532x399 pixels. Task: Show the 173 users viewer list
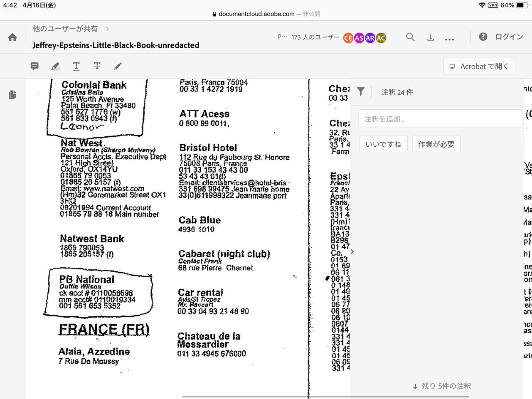click(315, 37)
